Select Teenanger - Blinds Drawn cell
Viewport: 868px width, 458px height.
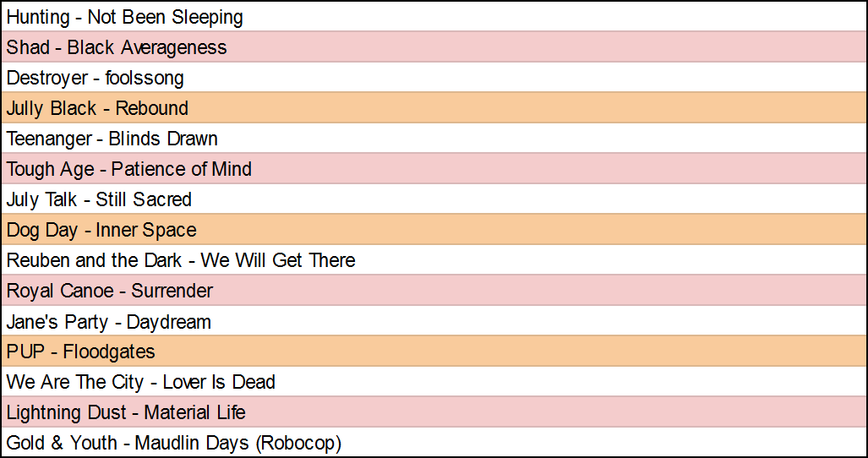(112, 139)
